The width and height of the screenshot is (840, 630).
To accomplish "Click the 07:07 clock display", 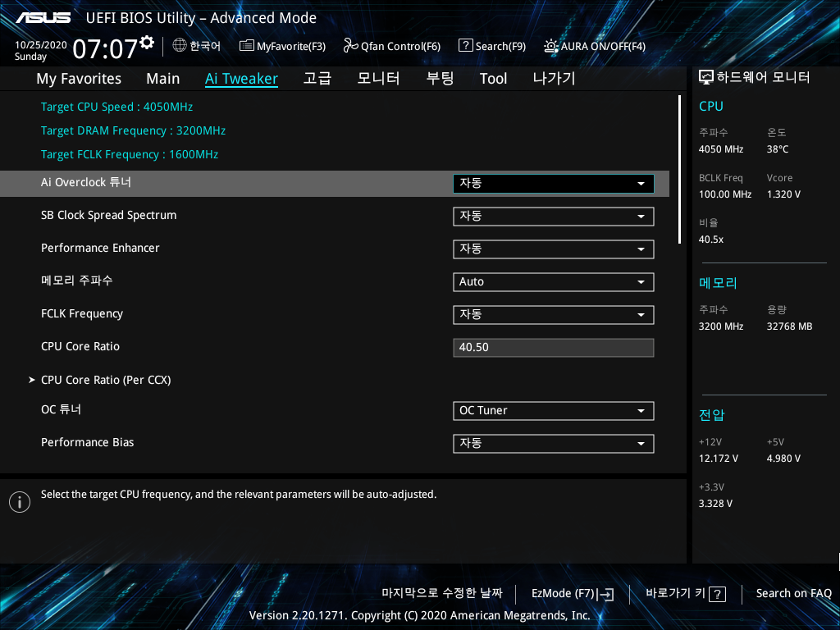I will pos(105,48).
